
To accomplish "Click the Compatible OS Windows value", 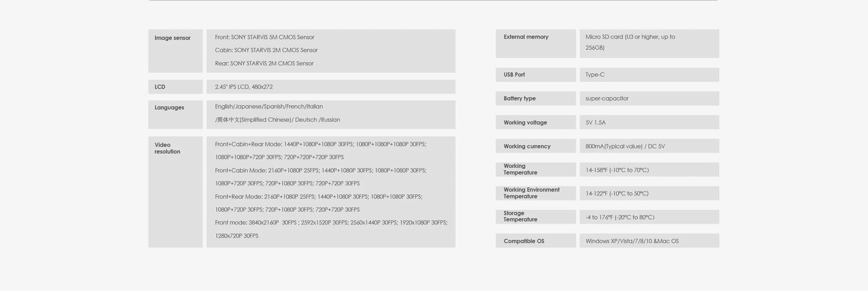I will point(633,241).
